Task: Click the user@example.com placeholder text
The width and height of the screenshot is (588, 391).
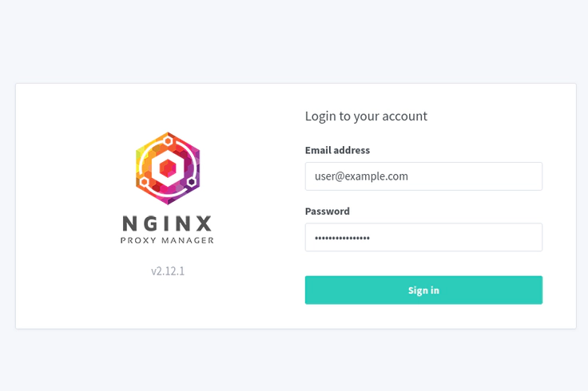Action: pos(361,176)
